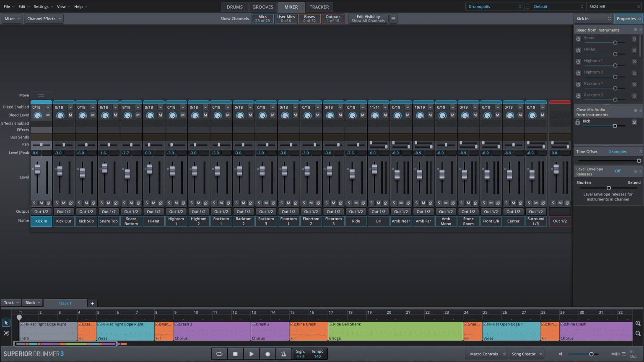Solo the Kick Out channel
Screen dimensions: 644x362
(x=57, y=203)
